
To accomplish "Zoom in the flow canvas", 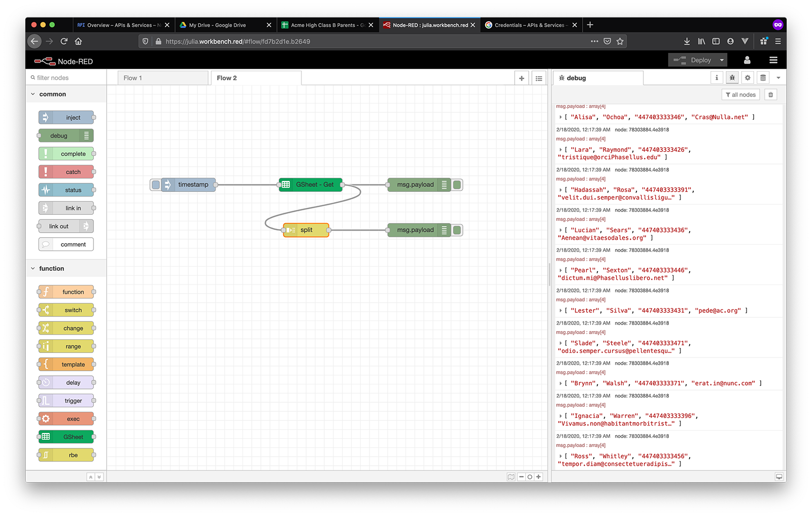I will (538, 477).
